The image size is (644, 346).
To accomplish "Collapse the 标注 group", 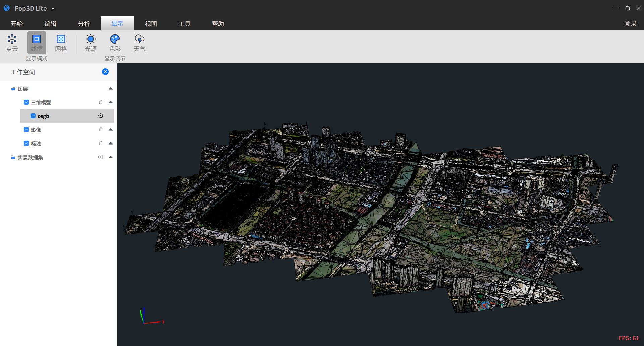I will click(x=111, y=143).
